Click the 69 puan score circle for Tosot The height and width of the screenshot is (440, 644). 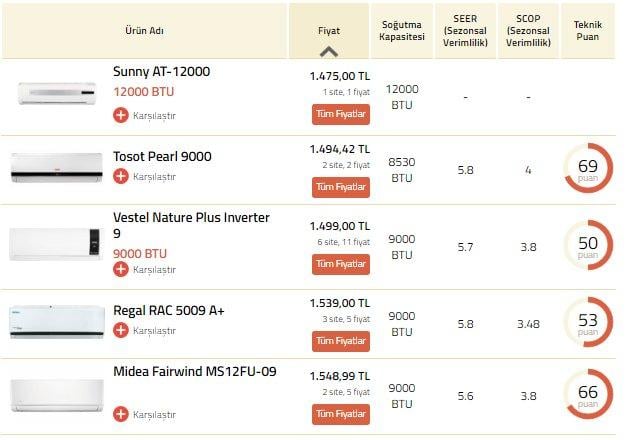(x=588, y=169)
